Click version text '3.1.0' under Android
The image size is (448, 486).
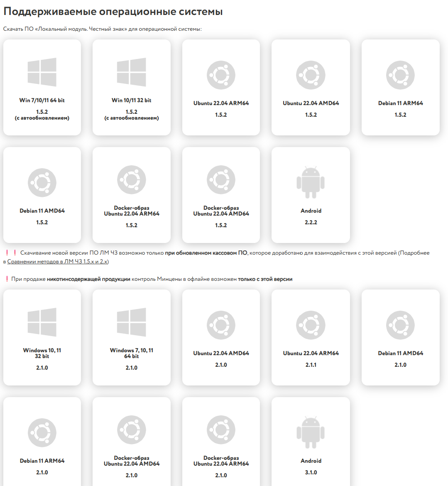[x=311, y=472]
